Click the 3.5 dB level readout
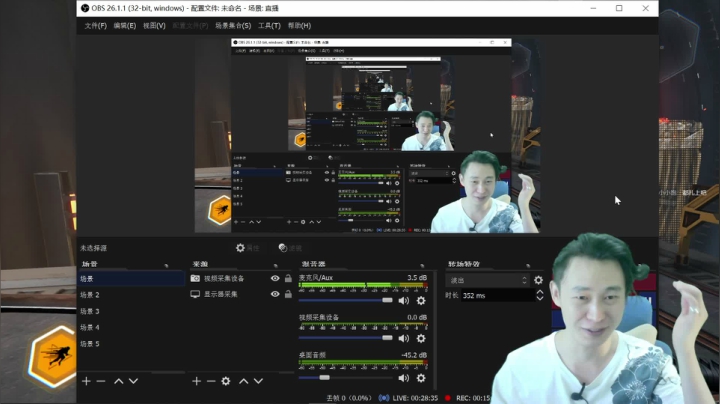Viewport: 720px width, 404px height. (416, 278)
